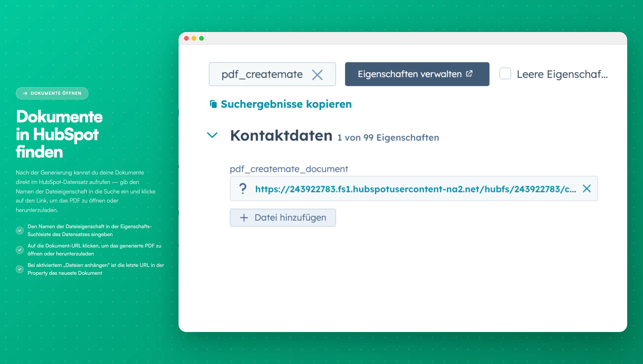This screenshot has width=643, height=364.
Task: Click the paragraph starting 'Nach der Generierung'
Action: click(86, 191)
